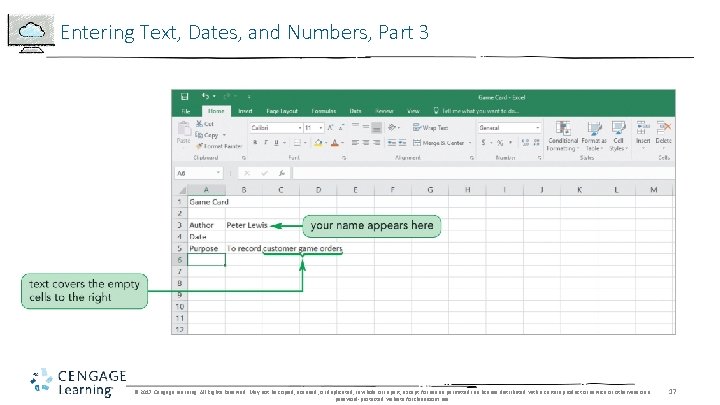720x405 pixels.
Task: Click the formula bar Enter checkmark icon
Action: tap(264, 173)
